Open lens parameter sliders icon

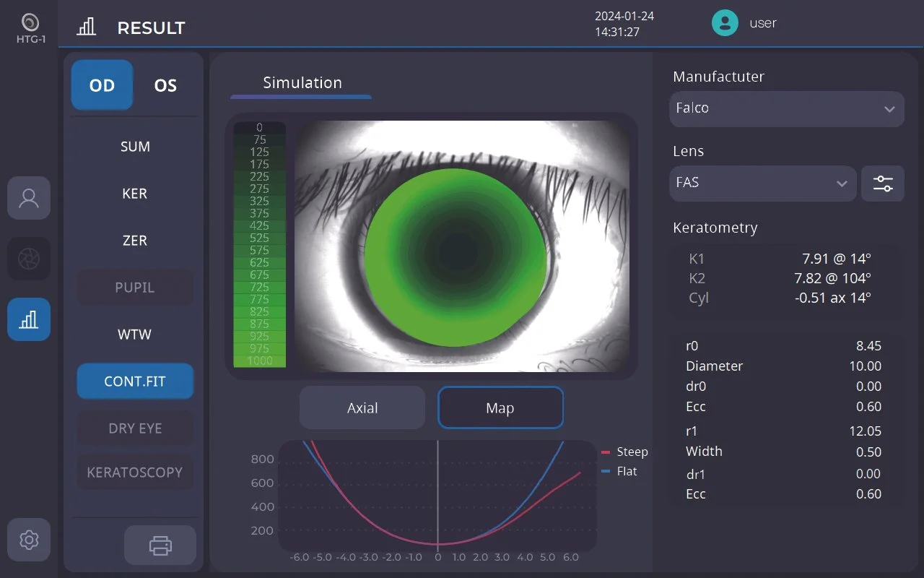883,184
